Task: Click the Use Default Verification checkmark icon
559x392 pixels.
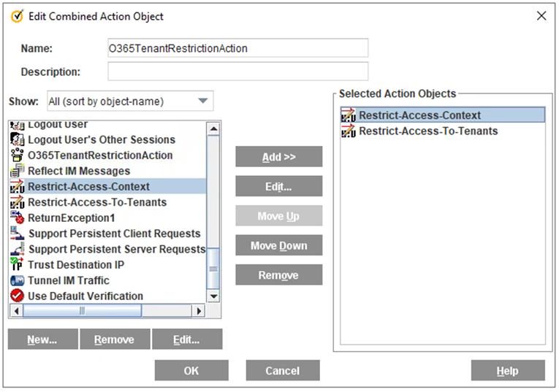Action: coord(17,296)
